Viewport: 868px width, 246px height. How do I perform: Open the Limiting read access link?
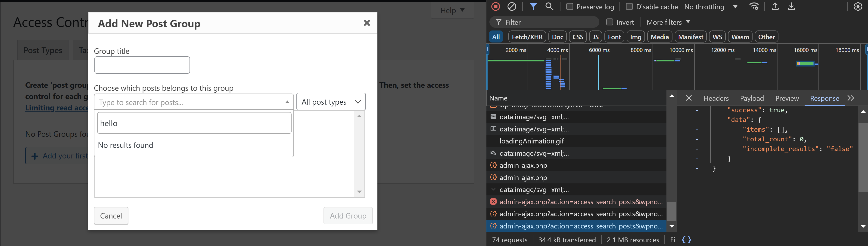57,108
